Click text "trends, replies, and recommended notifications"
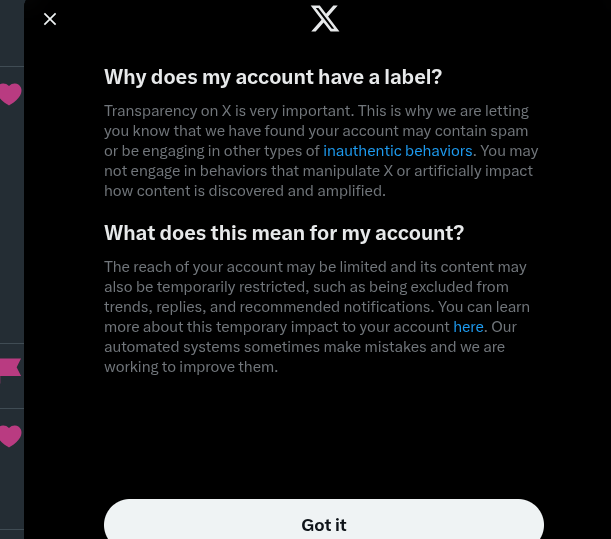 (268, 306)
